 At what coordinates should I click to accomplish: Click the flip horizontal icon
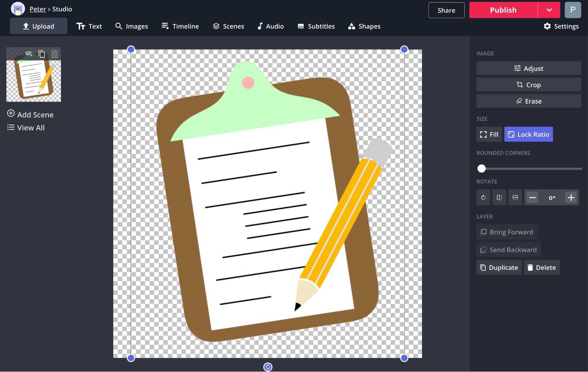click(499, 197)
